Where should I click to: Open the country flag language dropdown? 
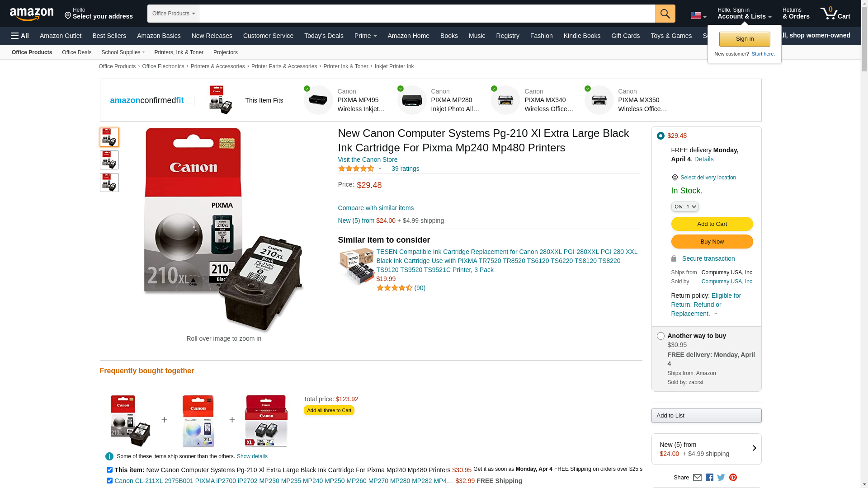[698, 15]
